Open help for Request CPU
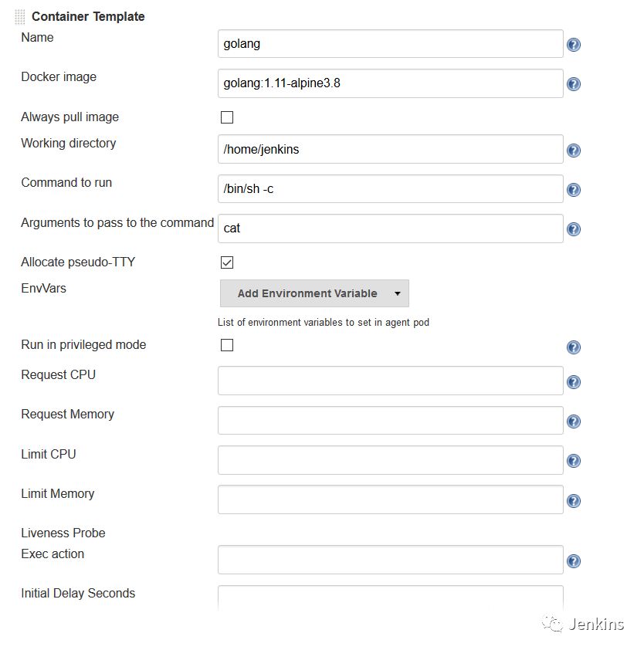The image size is (644, 650). click(573, 381)
